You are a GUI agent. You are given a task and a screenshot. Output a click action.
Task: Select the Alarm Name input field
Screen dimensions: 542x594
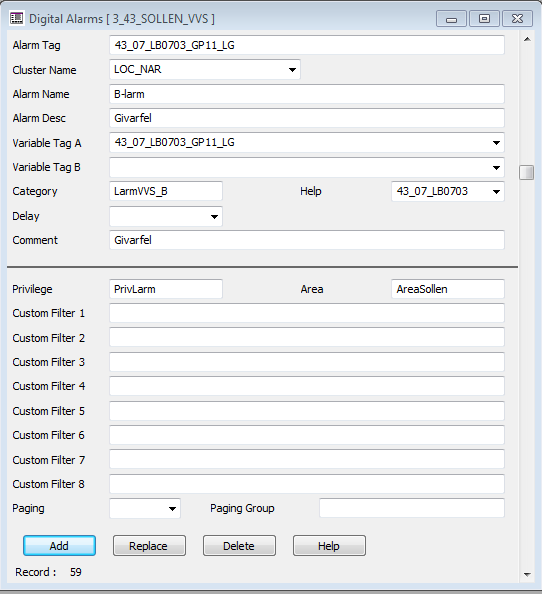pos(307,94)
